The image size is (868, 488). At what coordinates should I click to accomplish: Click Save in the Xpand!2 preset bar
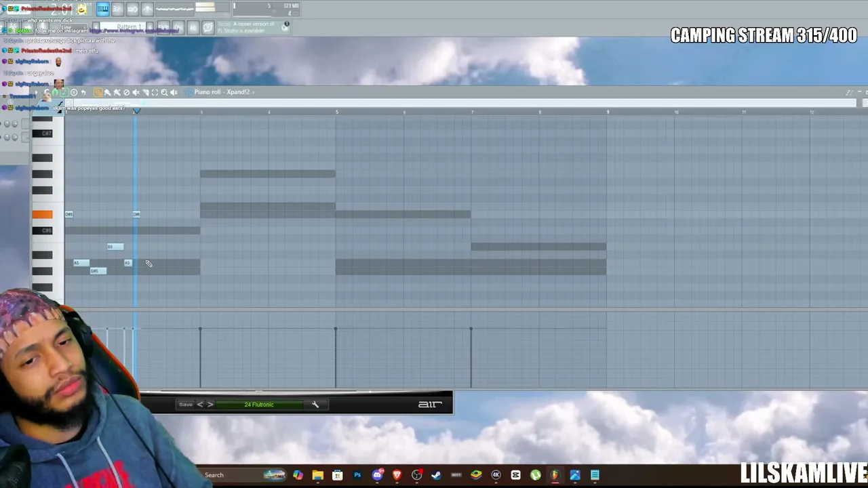tap(185, 405)
